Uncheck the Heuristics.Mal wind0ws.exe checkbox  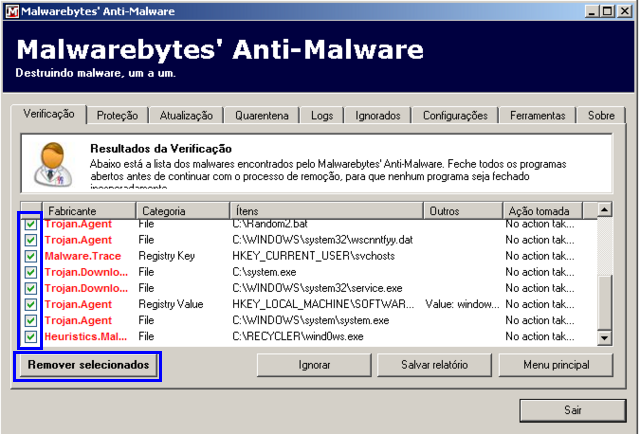click(x=31, y=336)
